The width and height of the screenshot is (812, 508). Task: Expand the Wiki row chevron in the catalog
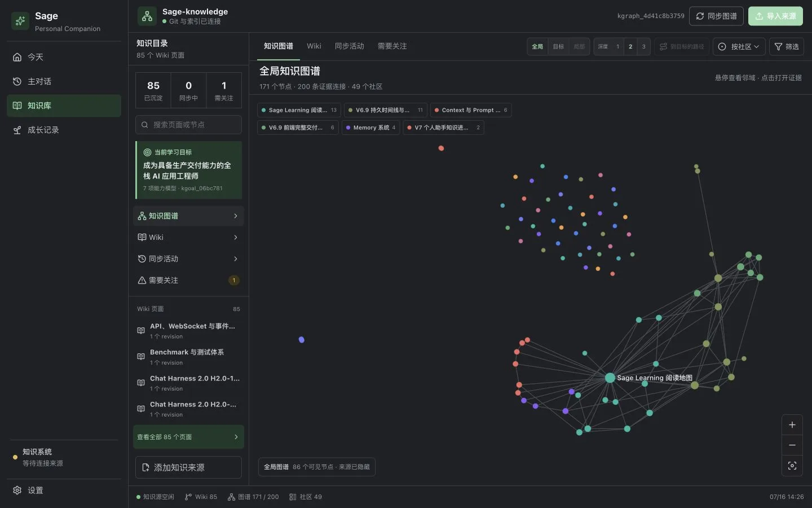click(x=236, y=237)
